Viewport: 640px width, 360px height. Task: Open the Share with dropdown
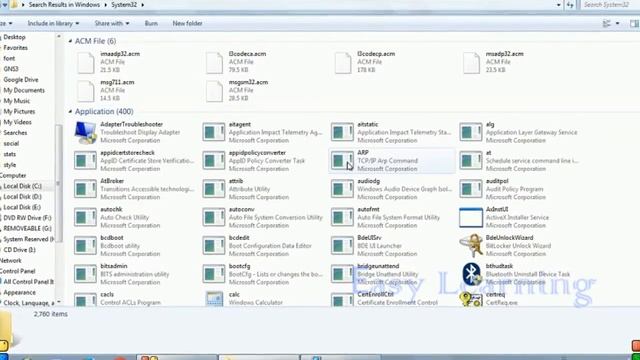pos(112,24)
